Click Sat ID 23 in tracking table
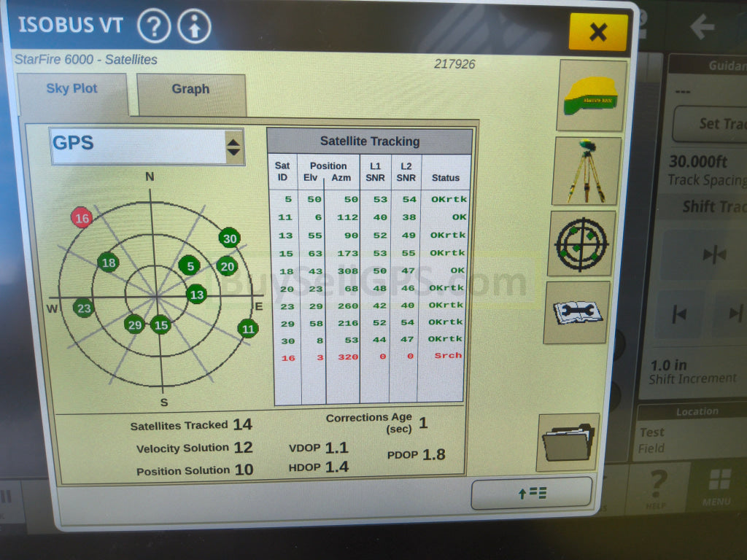The width and height of the screenshot is (747, 560). point(287,307)
